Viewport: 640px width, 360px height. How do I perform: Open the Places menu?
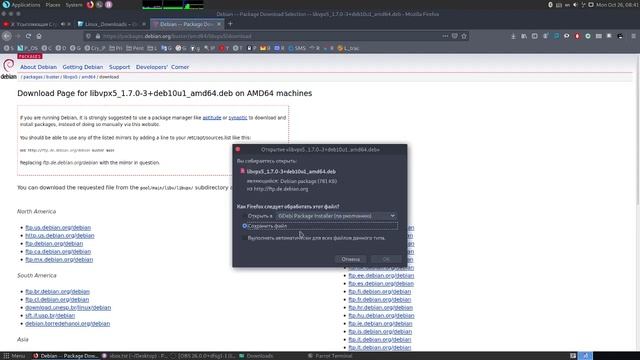pyautogui.click(x=53, y=4)
